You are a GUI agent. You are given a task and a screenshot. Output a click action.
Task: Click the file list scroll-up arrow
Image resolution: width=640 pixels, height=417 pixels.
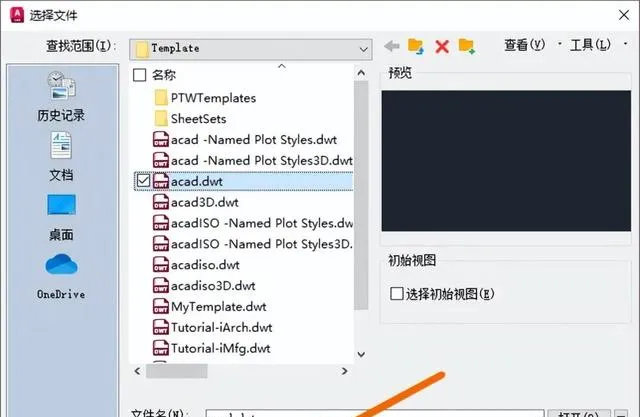361,73
